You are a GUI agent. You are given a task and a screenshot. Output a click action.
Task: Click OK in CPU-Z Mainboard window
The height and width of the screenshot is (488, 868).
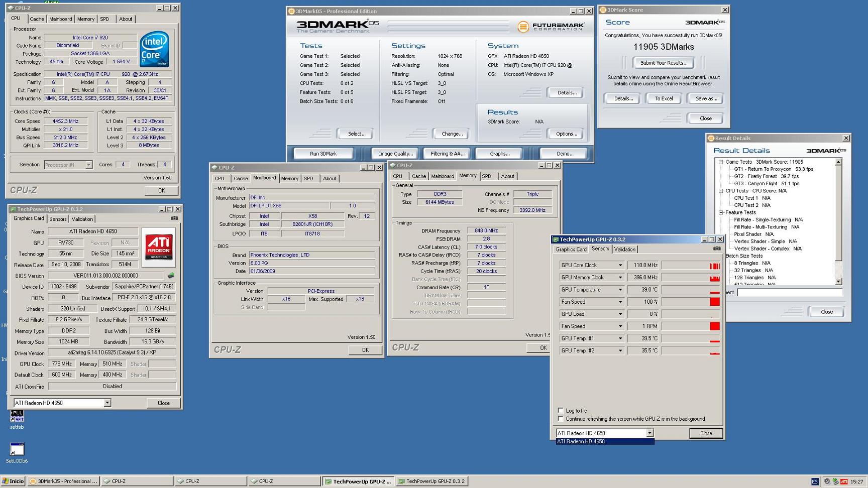point(365,350)
